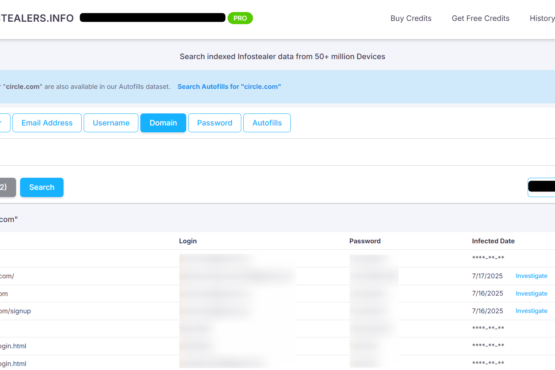Investigate the 7/17/2025 infected entry
The height and width of the screenshot is (370, 555).
coord(531,276)
